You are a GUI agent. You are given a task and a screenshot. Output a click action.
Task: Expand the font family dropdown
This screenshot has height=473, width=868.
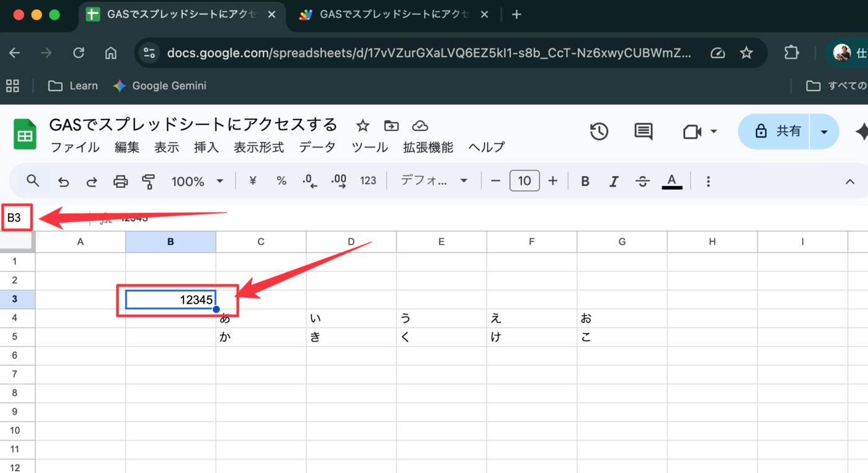[434, 181]
